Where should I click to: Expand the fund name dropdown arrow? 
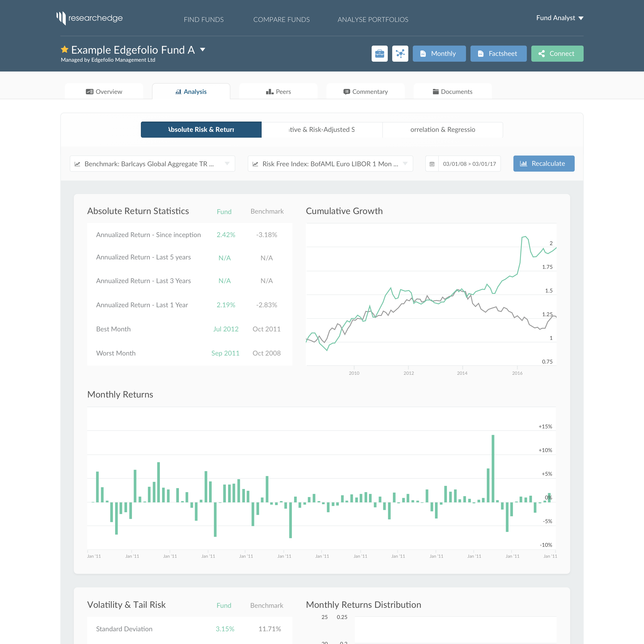[x=202, y=50]
